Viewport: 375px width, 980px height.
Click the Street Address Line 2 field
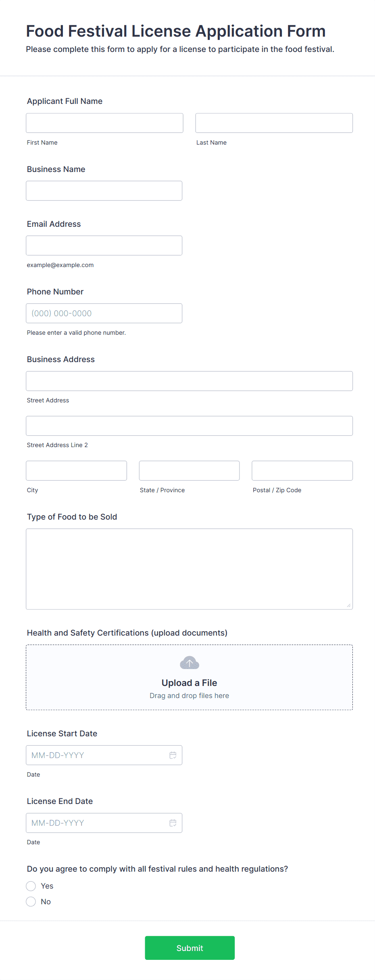pos(189,425)
